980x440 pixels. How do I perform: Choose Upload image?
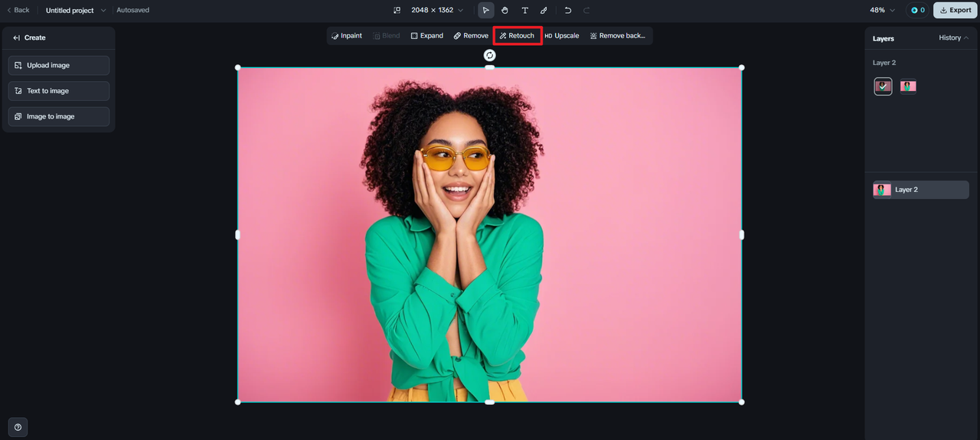(x=59, y=65)
